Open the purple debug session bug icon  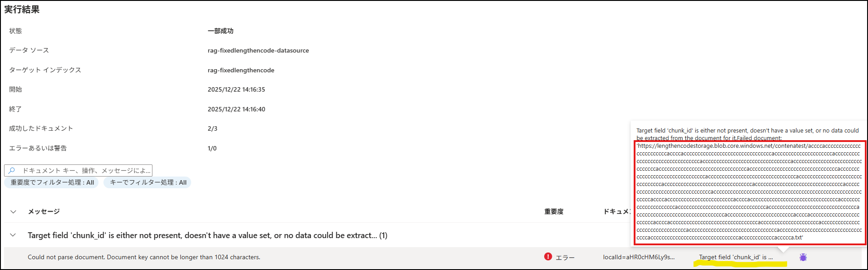pos(803,257)
